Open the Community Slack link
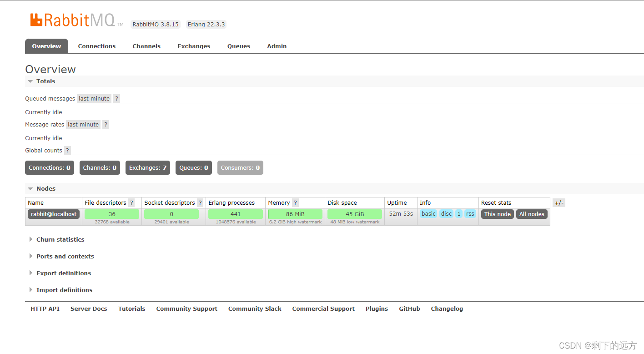This screenshot has width=644, height=354. 255,308
